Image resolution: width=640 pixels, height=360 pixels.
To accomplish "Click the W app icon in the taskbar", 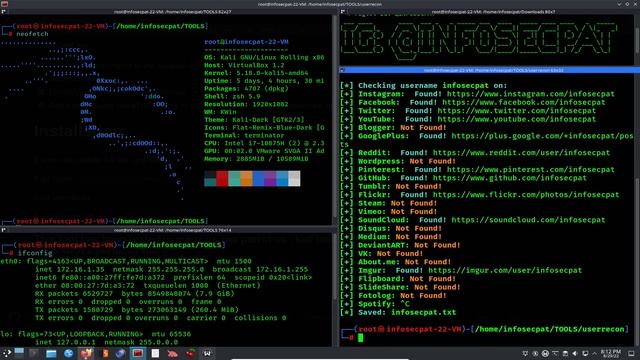I will [207, 353].
